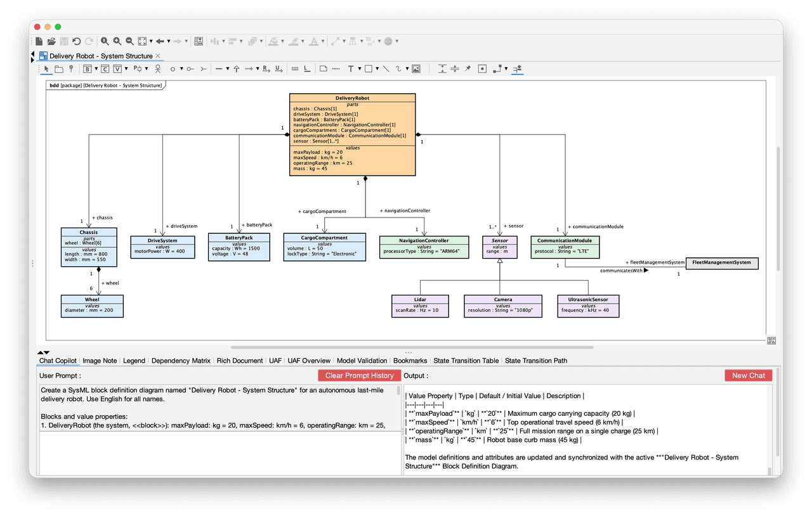Select the Actor stick figure tool
The height and width of the screenshot is (516, 812).
pos(158,68)
